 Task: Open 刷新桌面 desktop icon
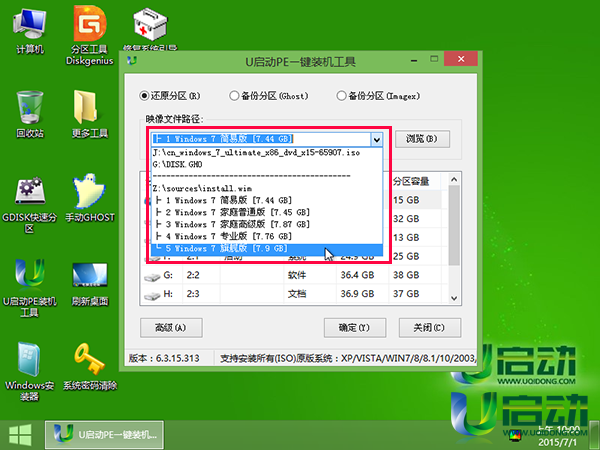(x=90, y=284)
